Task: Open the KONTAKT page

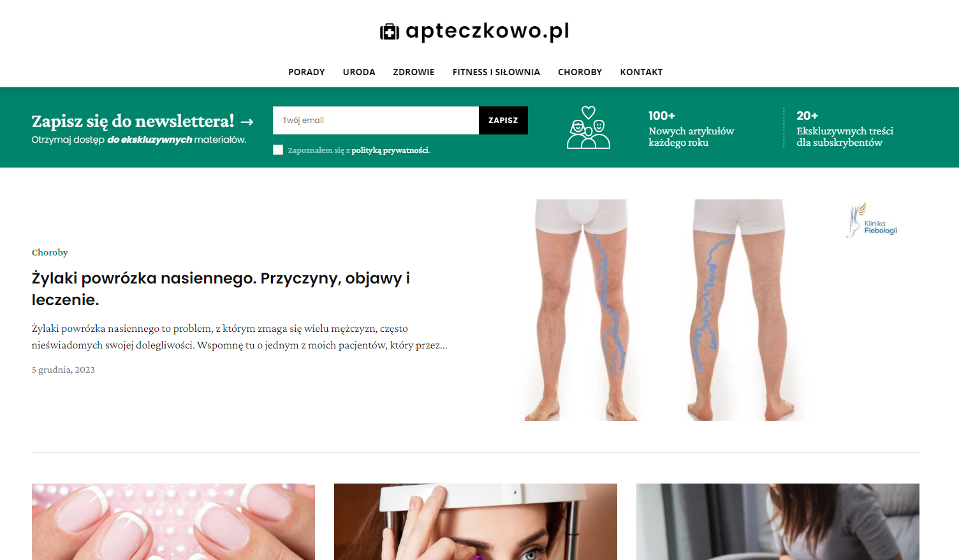Action: click(x=641, y=72)
